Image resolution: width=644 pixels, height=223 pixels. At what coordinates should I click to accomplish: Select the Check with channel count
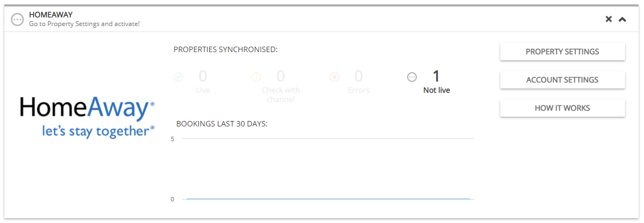coord(281,77)
